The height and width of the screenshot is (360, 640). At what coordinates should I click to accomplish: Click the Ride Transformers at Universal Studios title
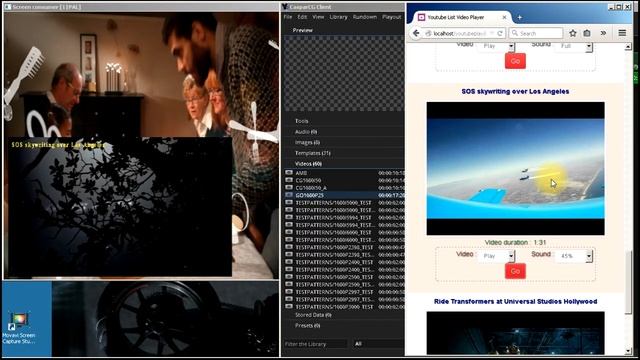(x=516, y=302)
